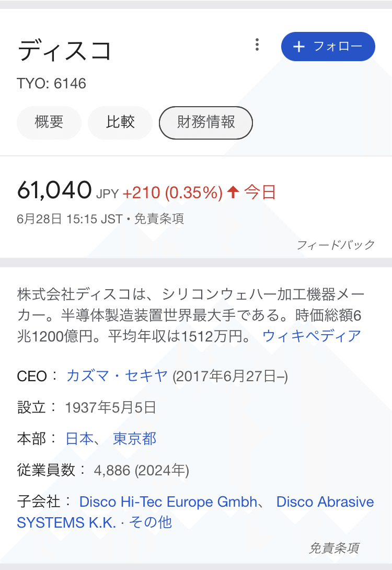Open the 財務情報 tab
This screenshot has height=570, width=392.
pos(206,122)
